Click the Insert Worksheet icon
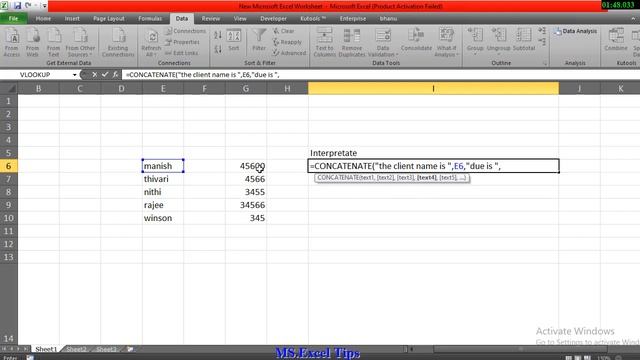Image resolution: width=640 pixels, height=360 pixels. point(130,349)
